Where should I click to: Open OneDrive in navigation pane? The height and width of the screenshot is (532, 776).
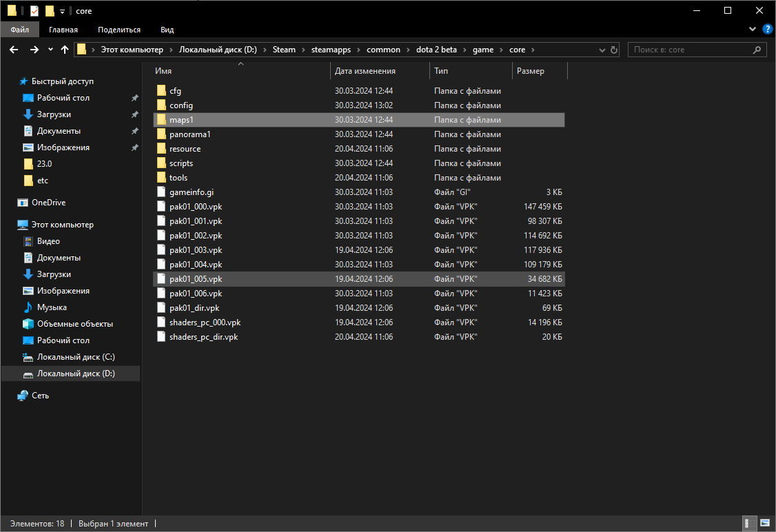click(x=48, y=203)
